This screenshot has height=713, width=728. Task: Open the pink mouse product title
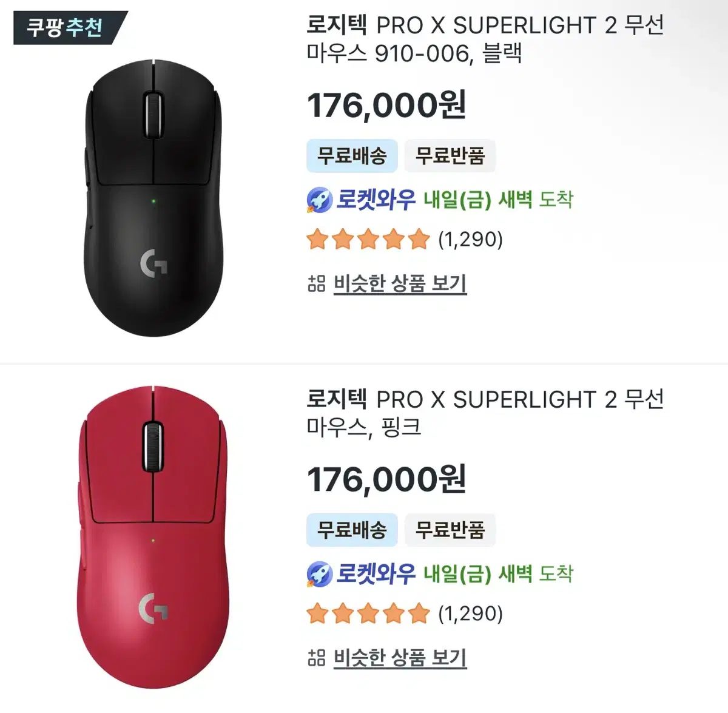coord(485,413)
